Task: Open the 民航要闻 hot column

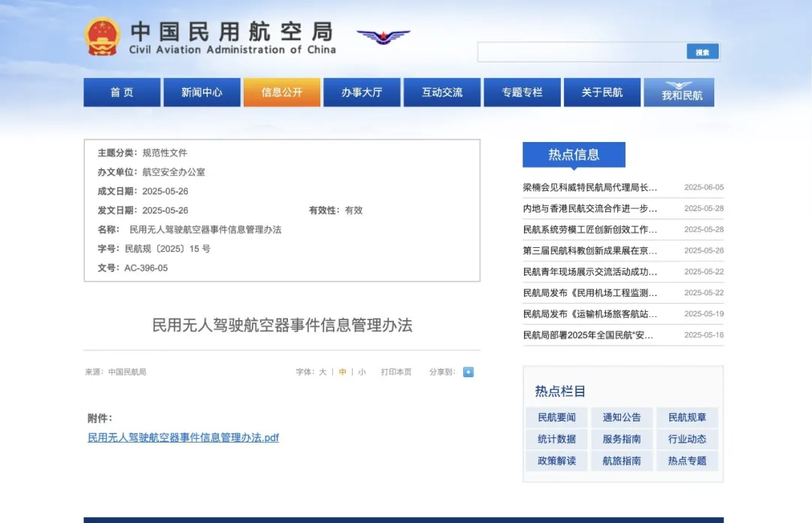Action: (556, 417)
